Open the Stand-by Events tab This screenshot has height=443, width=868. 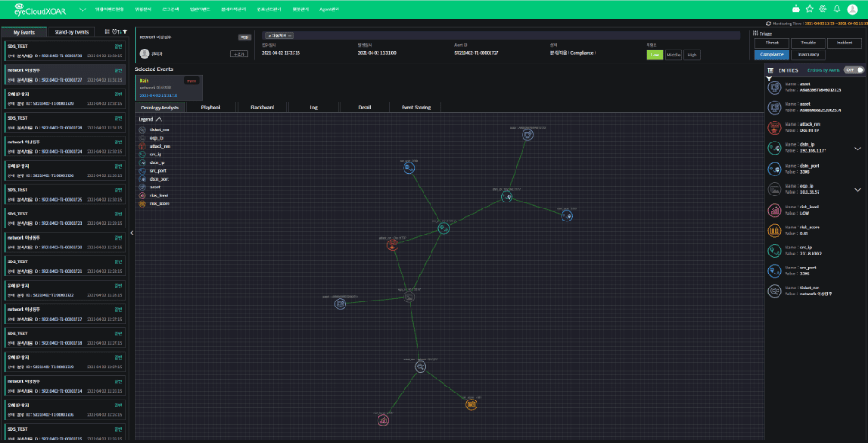(x=71, y=31)
